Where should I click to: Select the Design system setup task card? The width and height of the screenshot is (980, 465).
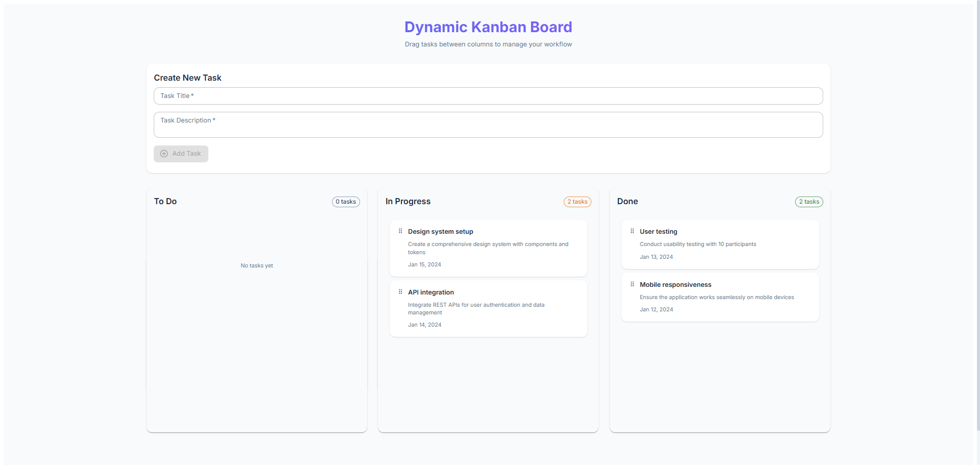[488, 248]
